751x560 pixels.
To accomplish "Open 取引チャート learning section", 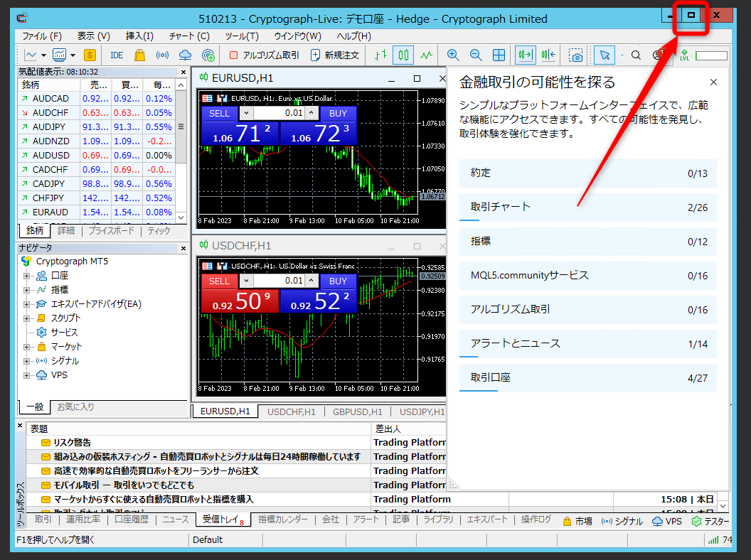I will (x=588, y=208).
